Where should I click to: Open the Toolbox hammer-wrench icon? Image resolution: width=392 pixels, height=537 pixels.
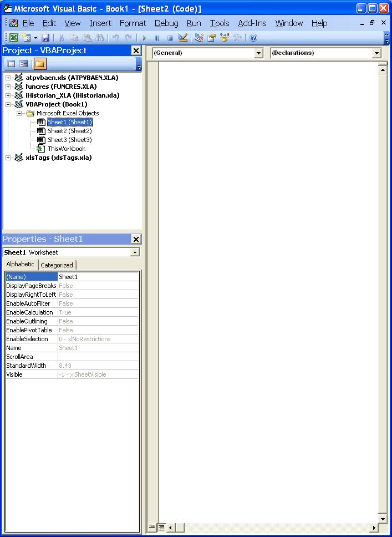click(237, 38)
